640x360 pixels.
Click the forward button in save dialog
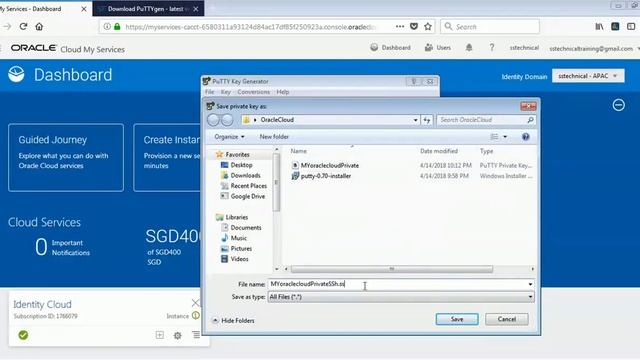coord(227,120)
